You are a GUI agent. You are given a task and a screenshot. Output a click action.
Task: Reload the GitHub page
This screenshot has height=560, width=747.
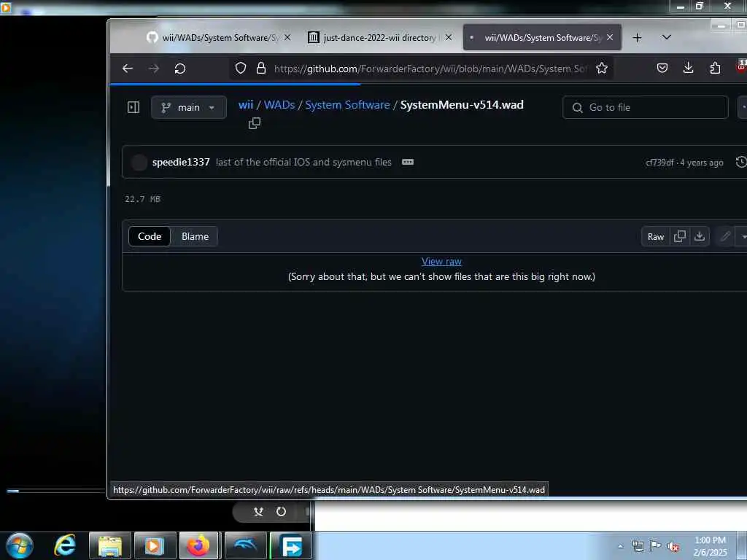tap(180, 69)
